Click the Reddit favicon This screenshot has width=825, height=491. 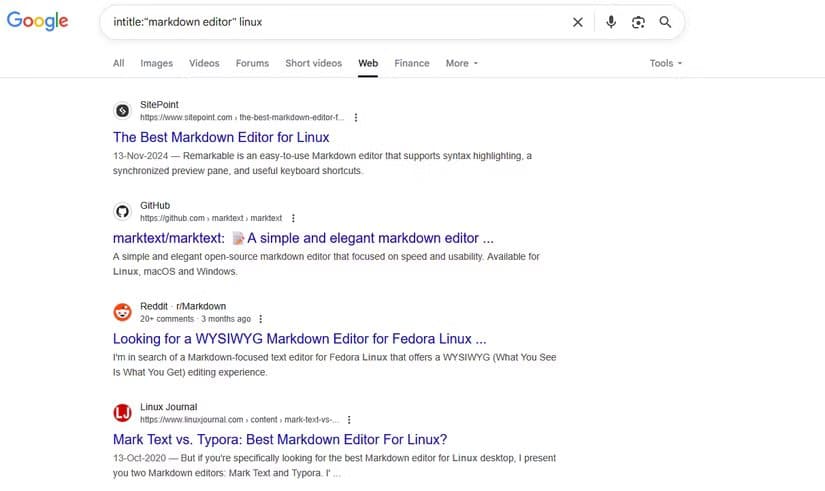click(123, 312)
